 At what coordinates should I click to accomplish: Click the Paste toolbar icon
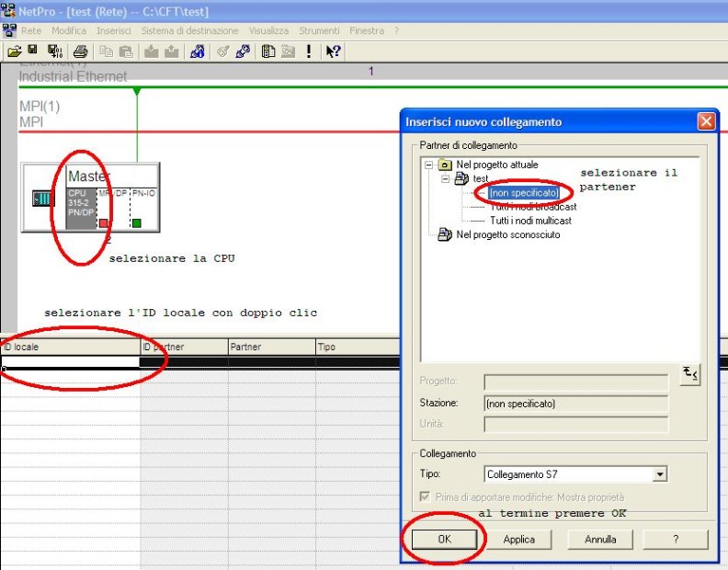pos(126,51)
